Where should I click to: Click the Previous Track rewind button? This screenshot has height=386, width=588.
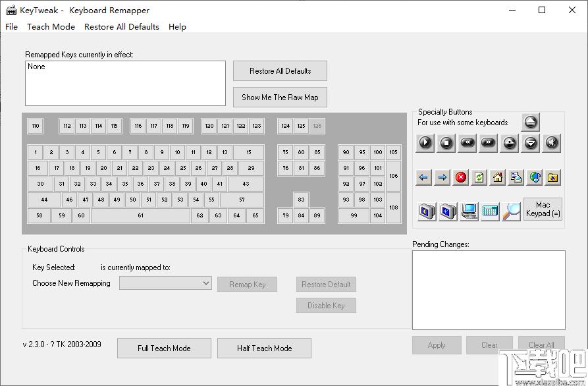click(x=468, y=143)
